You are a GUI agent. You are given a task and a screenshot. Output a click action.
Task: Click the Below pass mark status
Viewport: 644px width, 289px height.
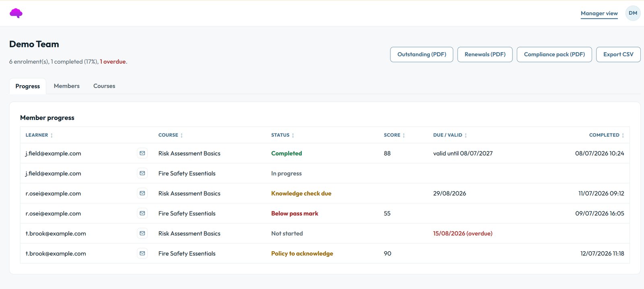(295, 213)
